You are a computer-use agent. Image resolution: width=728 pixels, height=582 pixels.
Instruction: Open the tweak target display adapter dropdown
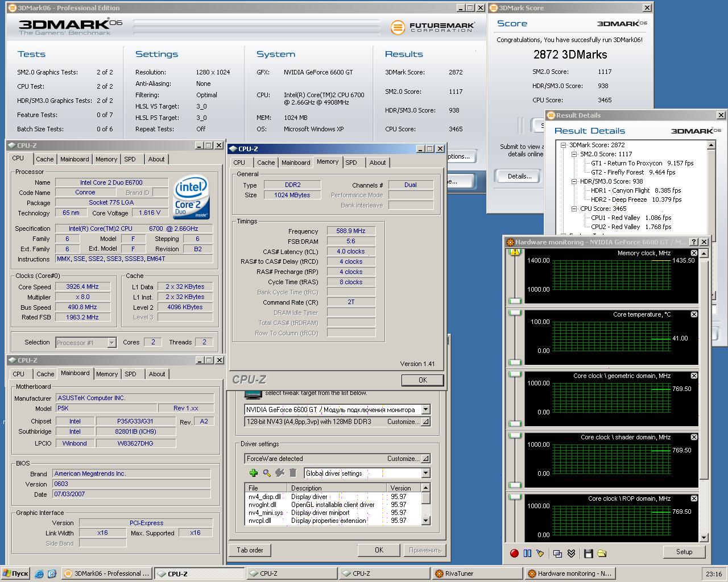pos(425,409)
